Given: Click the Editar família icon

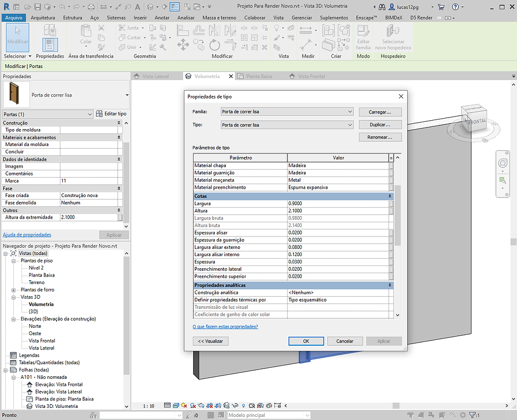Looking at the screenshot, I should pyautogui.click(x=363, y=37).
